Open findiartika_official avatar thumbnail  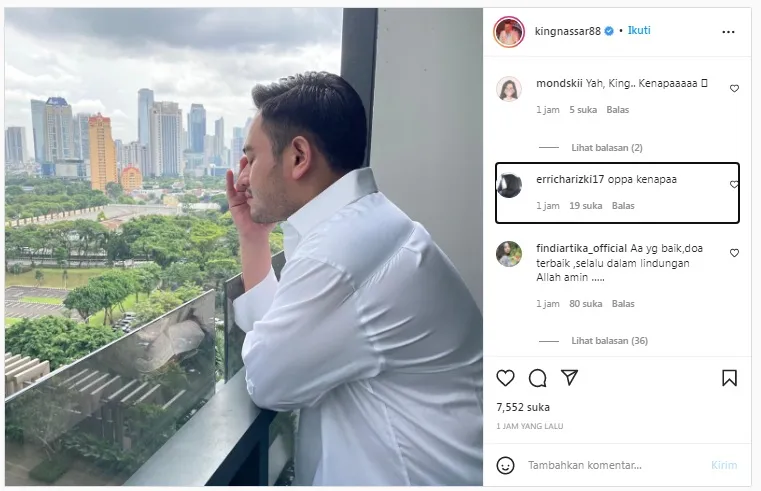click(x=509, y=254)
